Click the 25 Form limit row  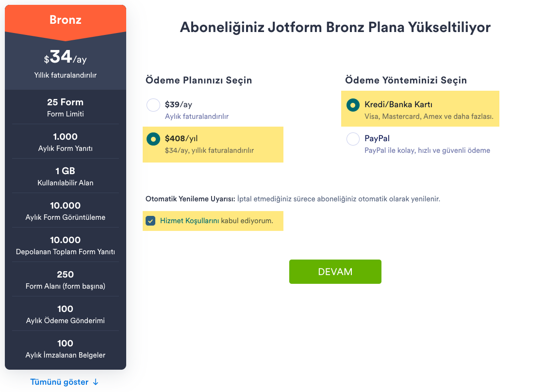(66, 107)
